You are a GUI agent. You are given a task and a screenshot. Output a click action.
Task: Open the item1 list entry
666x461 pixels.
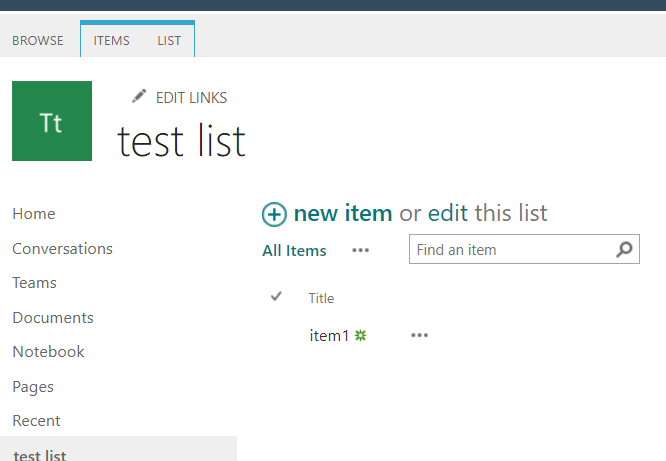329,336
